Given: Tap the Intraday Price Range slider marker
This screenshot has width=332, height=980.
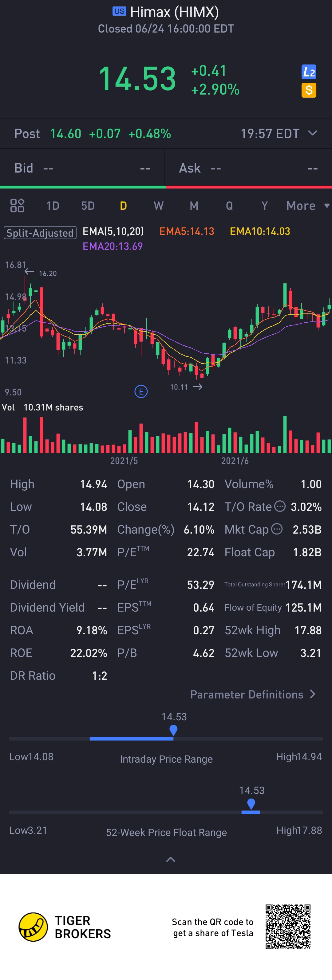Looking at the screenshot, I should [x=173, y=730].
